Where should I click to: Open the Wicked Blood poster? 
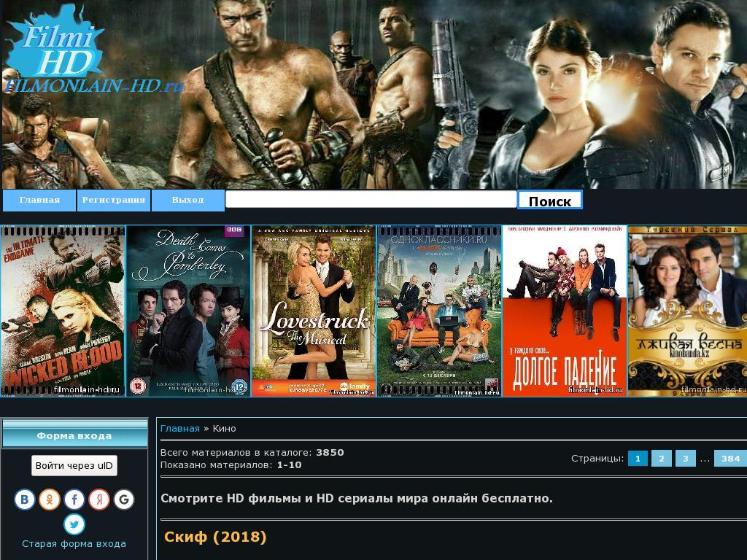[x=63, y=311]
